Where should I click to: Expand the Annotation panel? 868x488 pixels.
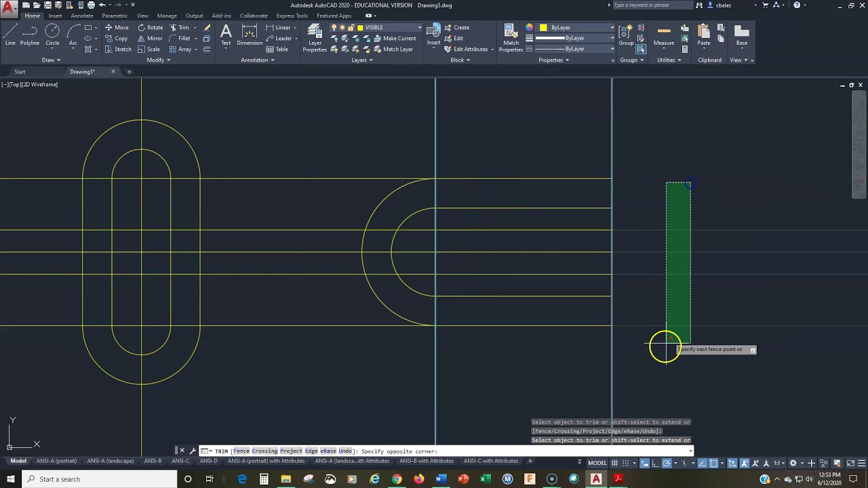[x=258, y=60]
